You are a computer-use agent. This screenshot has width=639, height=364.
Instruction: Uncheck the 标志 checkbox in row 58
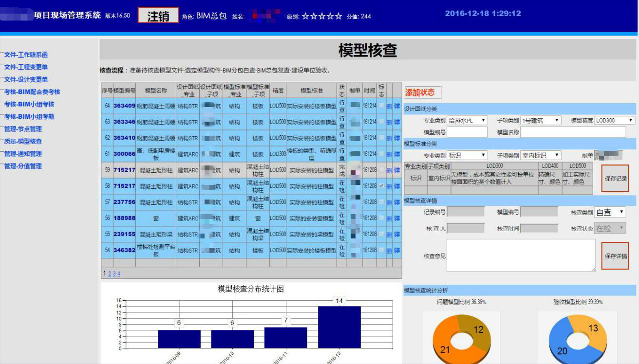coord(381,186)
